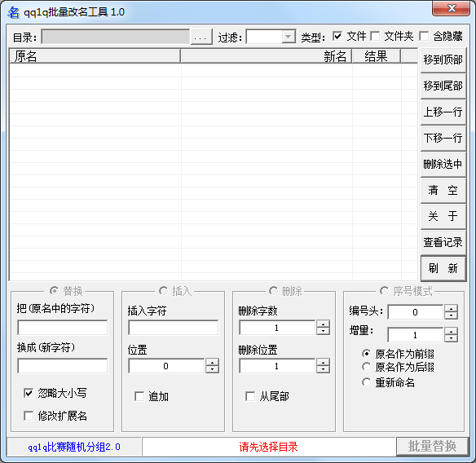This screenshot has height=463, width=476.
Task: Increase the 删除位置 spinner value
Action: coord(323,363)
